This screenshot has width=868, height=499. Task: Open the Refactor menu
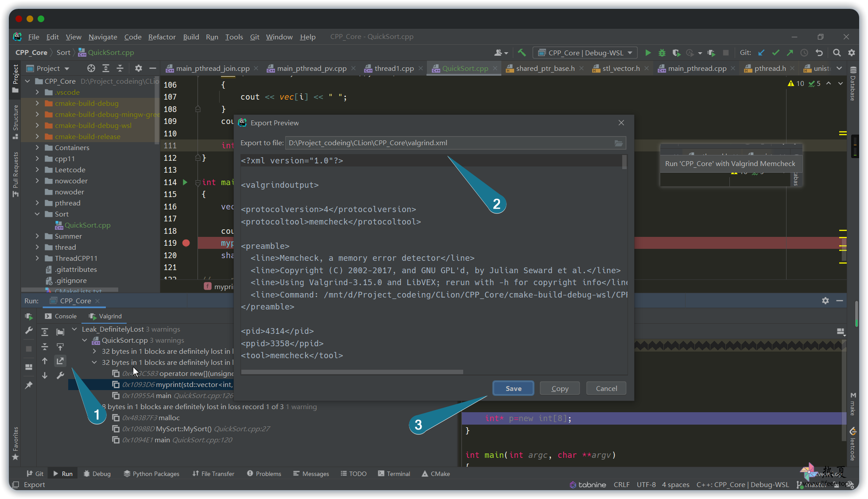162,37
